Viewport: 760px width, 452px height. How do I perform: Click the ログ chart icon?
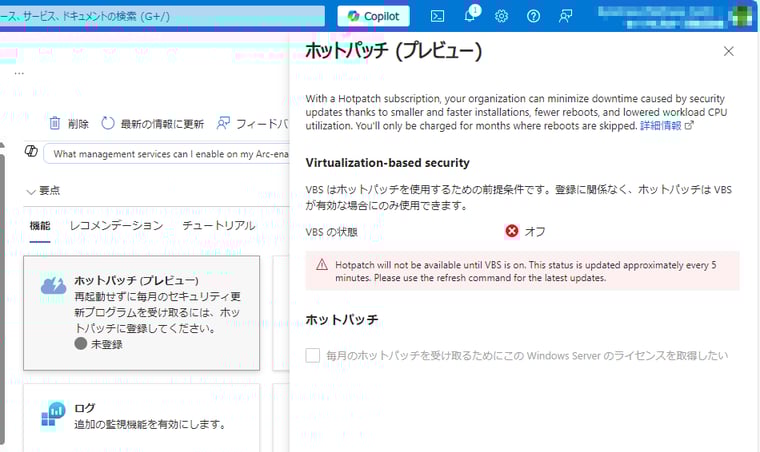click(x=53, y=415)
